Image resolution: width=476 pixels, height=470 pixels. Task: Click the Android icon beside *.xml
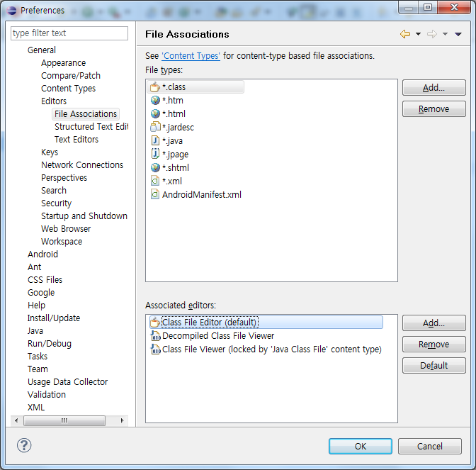click(155, 181)
